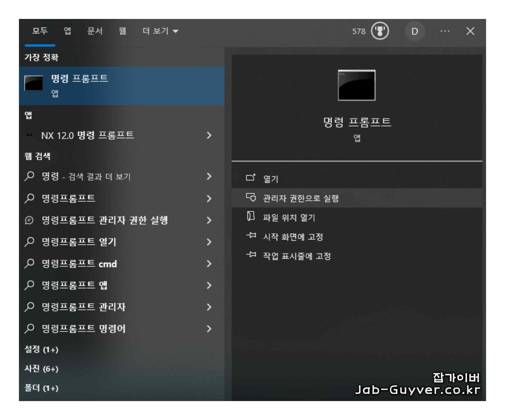Open the 사진 (6+) results category
Image resolution: width=505 pixels, height=420 pixels.
point(42,369)
